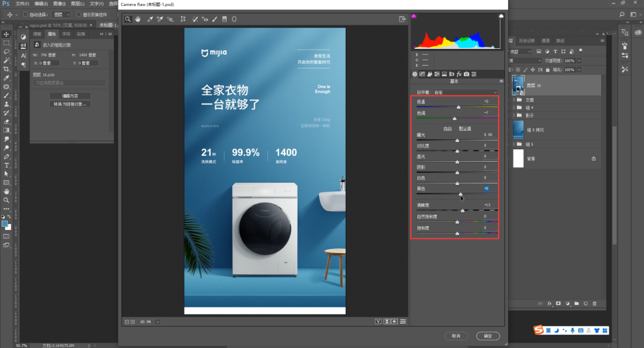Toggle the type layer filter

coord(555,51)
